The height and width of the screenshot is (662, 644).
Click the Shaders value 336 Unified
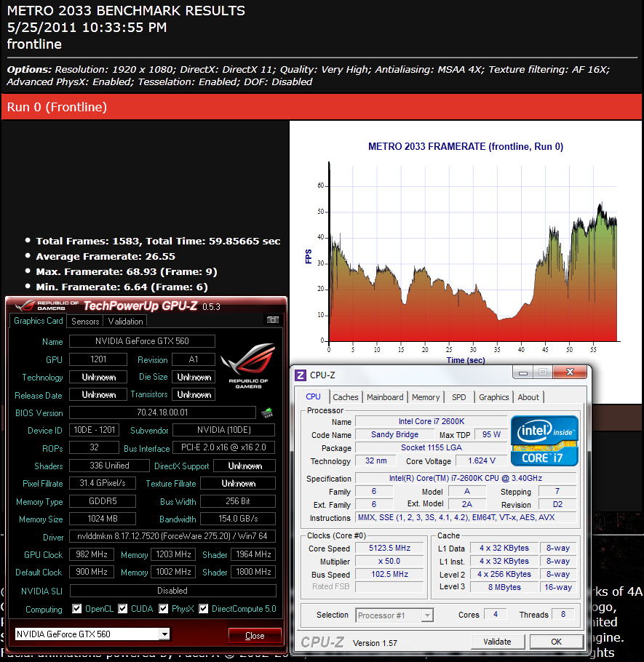click(x=109, y=466)
